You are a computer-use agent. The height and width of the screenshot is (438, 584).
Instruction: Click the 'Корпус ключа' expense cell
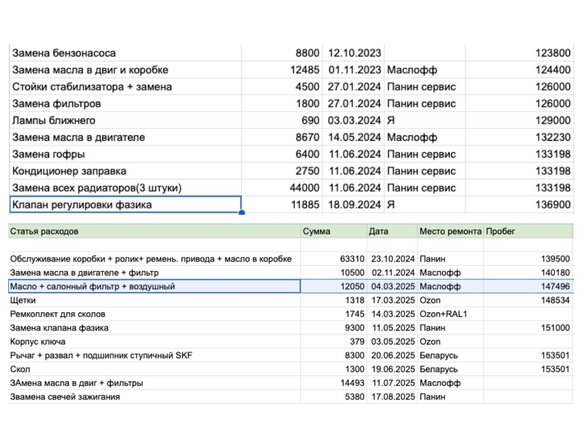pyautogui.click(x=154, y=342)
